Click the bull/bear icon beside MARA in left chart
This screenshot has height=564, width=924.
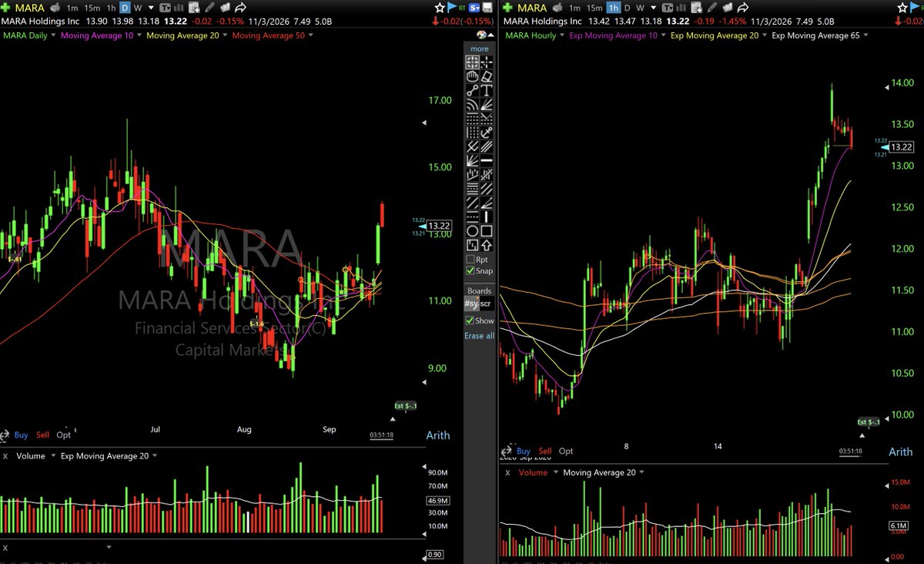[55, 8]
